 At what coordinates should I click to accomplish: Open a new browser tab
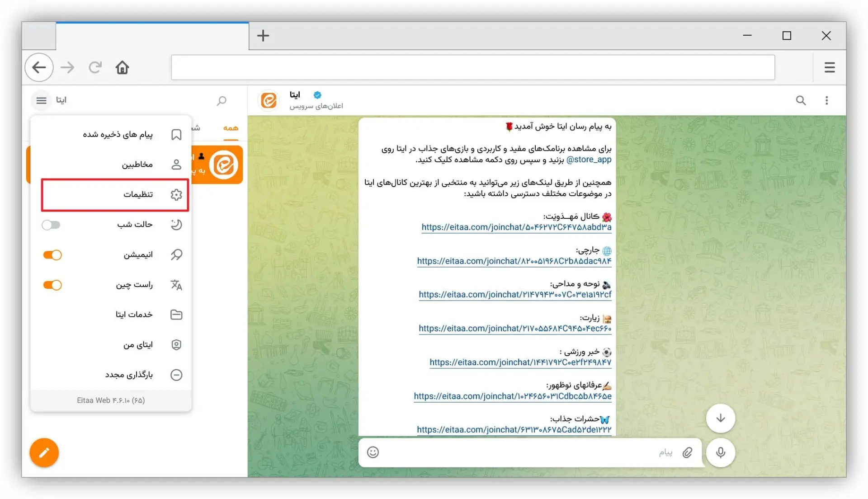click(x=263, y=36)
